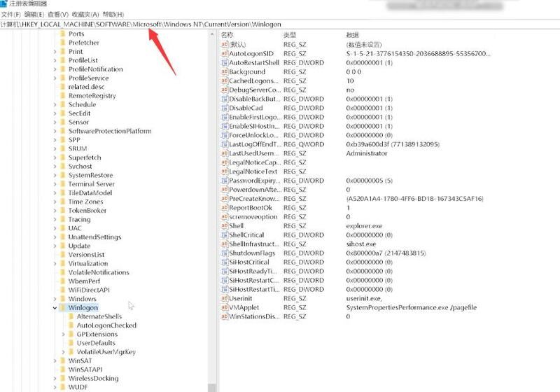Viewport: 560px width, 392px height.
Task: Click the Shell string value icon
Action: (x=224, y=226)
